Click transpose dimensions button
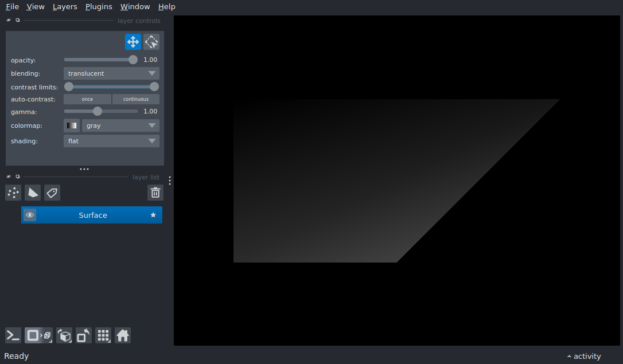Image resolution: width=623 pixels, height=364 pixels. pyautogui.click(x=83, y=335)
